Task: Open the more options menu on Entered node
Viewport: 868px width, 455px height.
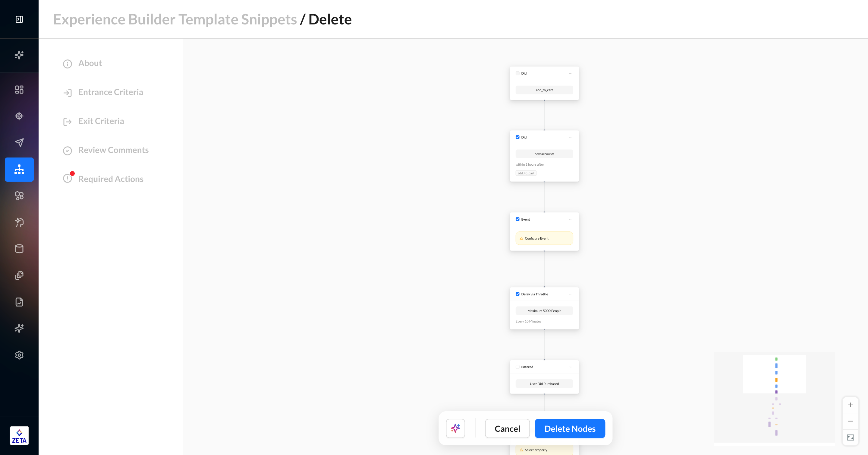Action: pos(570,367)
